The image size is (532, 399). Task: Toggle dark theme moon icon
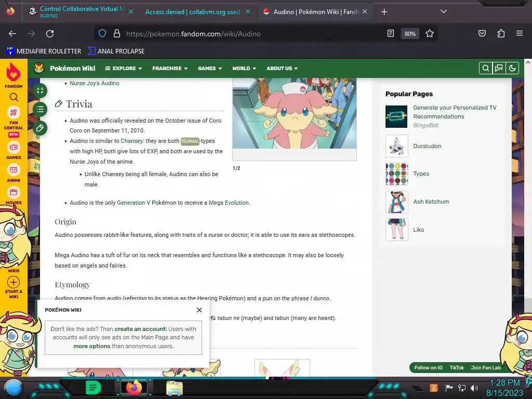coord(512,68)
